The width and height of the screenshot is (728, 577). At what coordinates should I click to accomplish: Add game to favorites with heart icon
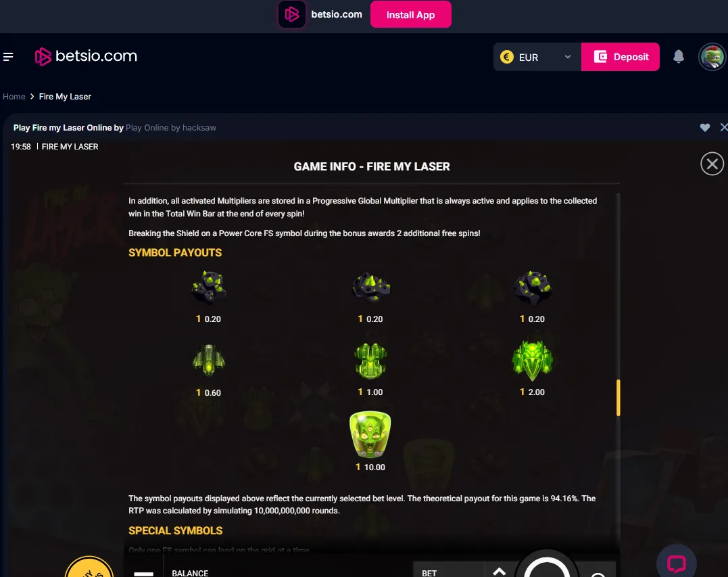pos(705,127)
